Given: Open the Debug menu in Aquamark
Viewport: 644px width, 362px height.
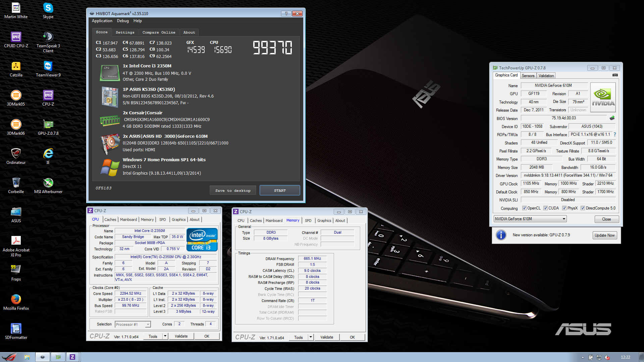Looking at the screenshot, I should [123, 21].
